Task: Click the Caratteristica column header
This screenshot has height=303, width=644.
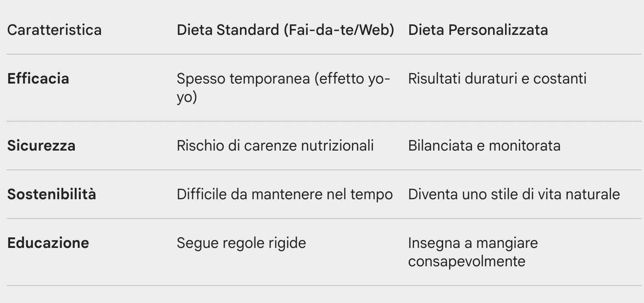Action: click(x=55, y=30)
